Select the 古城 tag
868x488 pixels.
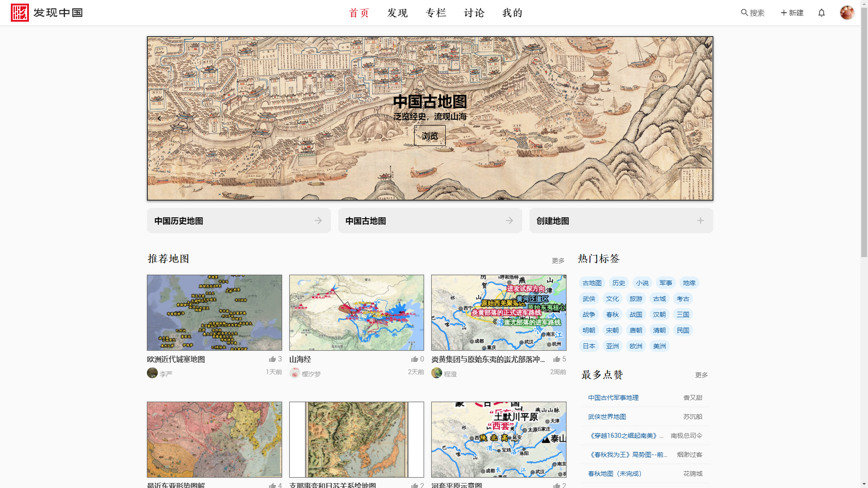pyautogui.click(x=660, y=299)
